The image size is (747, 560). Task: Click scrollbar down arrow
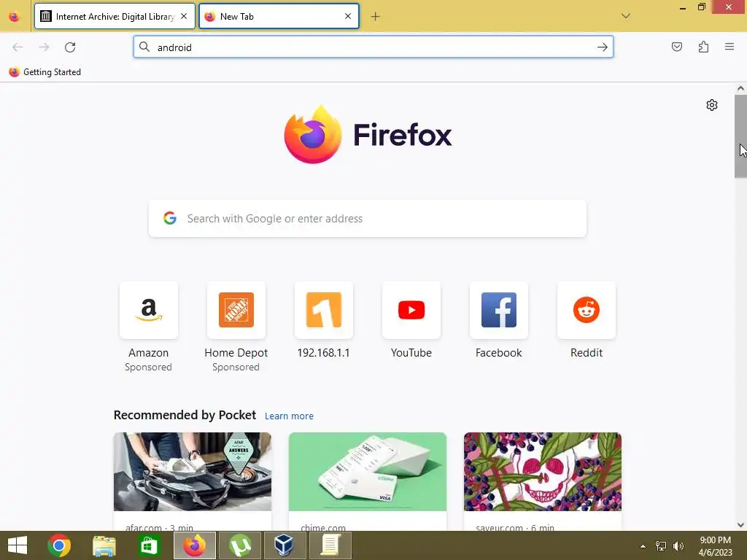coord(740,525)
